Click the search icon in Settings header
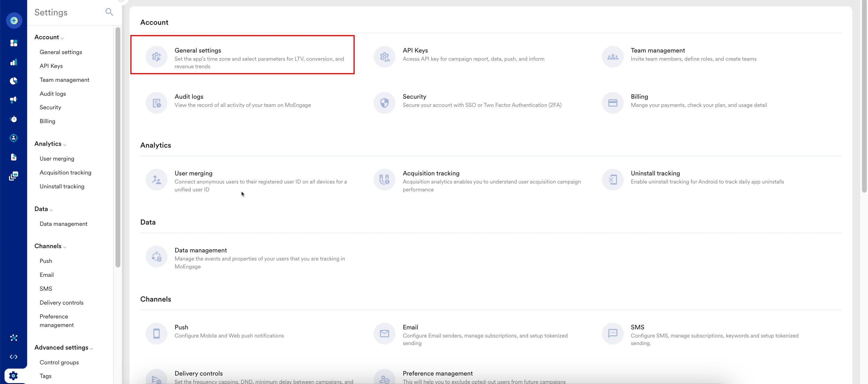Viewport: 868px width, 384px height. pyautogui.click(x=109, y=12)
